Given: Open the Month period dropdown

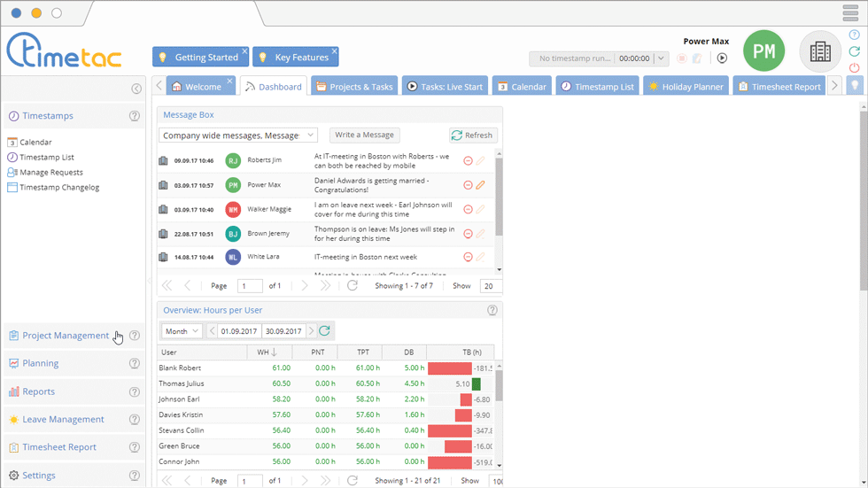Looking at the screenshot, I should (x=182, y=331).
